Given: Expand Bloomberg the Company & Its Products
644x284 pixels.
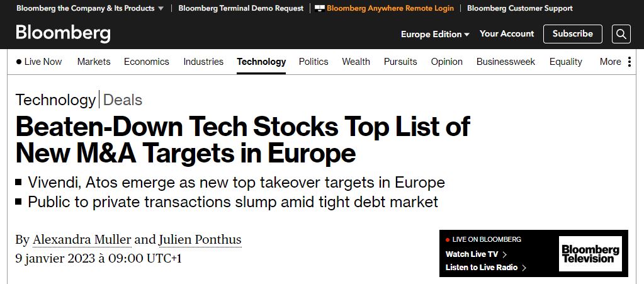Looking at the screenshot, I should pyautogui.click(x=90, y=8).
